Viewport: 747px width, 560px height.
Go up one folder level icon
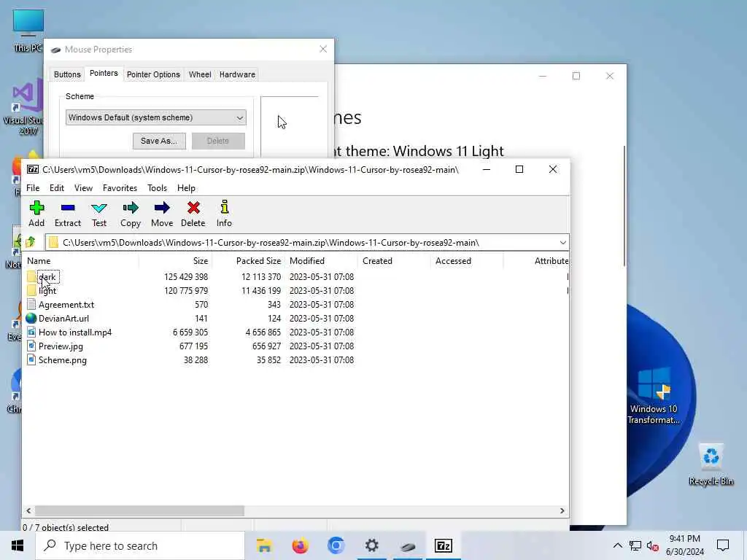pos(31,242)
